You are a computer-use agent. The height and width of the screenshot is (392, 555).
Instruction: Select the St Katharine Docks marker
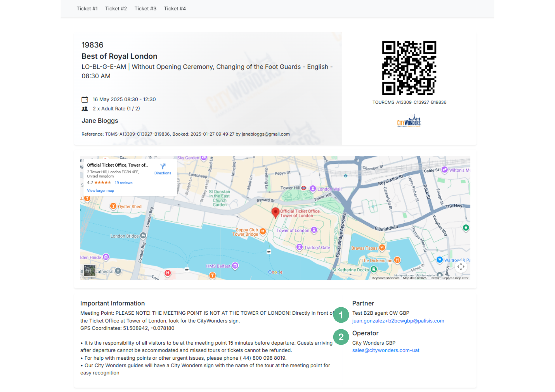tap(374, 269)
